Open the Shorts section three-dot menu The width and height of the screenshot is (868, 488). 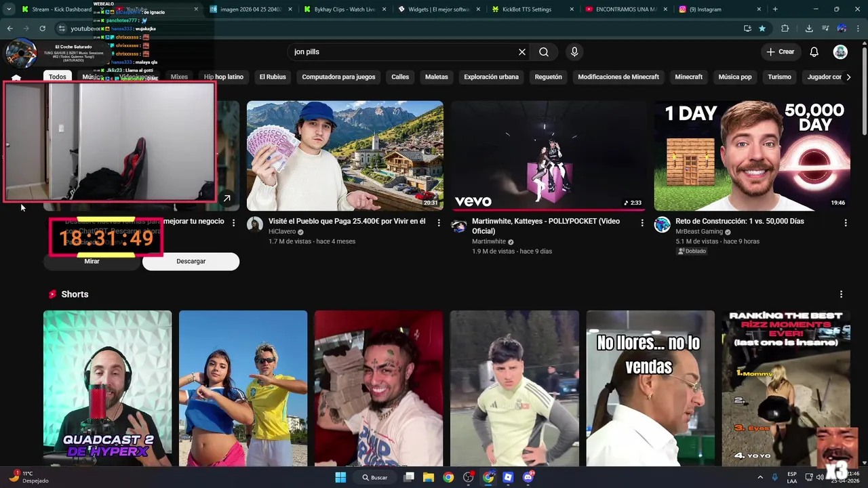pos(842,294)
